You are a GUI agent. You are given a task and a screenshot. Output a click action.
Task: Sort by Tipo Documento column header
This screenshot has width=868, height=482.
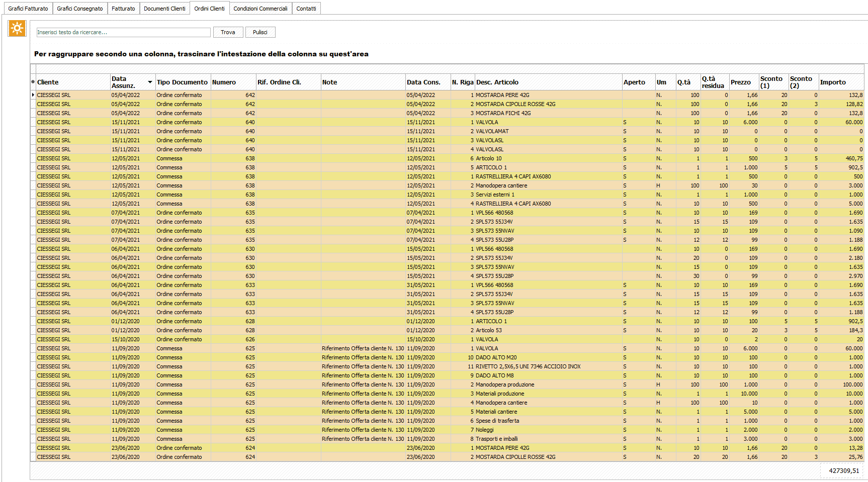(x=183, y=82)
